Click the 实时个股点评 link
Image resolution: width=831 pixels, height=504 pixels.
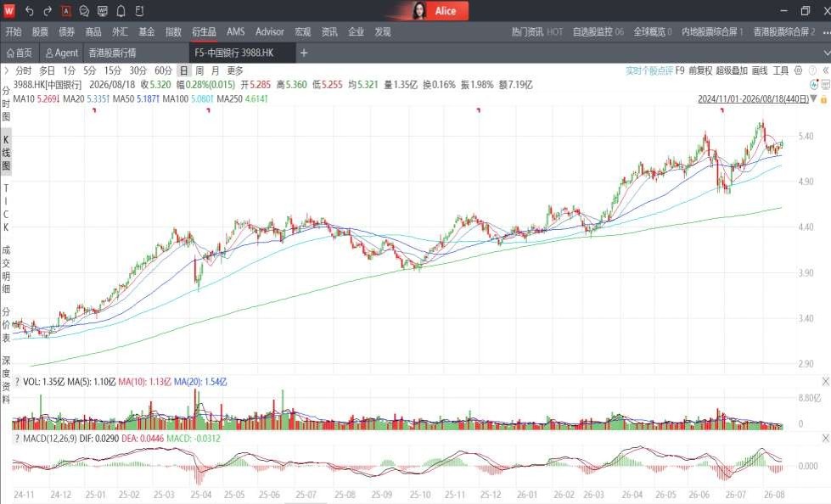649,70
